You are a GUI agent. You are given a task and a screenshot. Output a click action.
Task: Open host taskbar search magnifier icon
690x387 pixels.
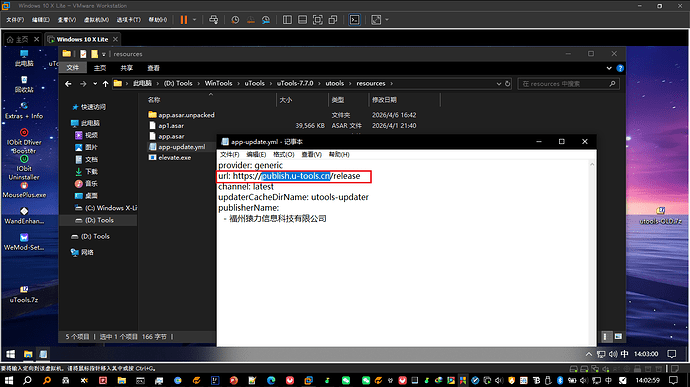(x=27, y=380)
